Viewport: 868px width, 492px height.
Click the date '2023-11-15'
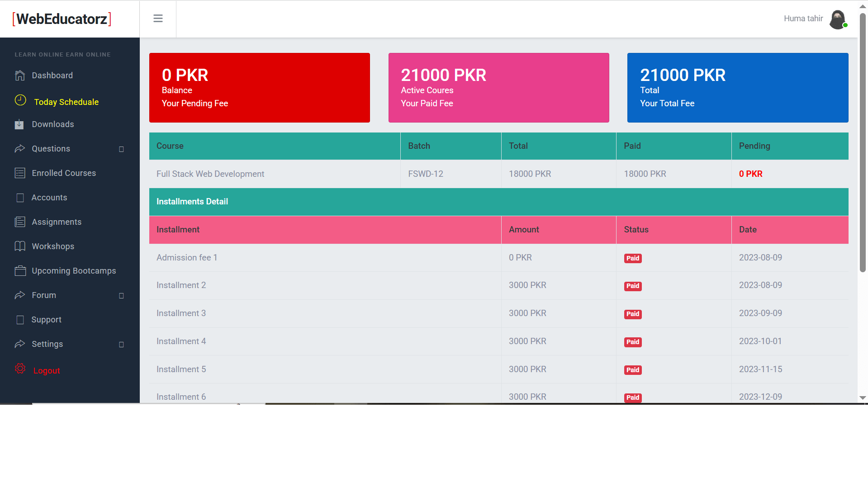coord(760,369)
